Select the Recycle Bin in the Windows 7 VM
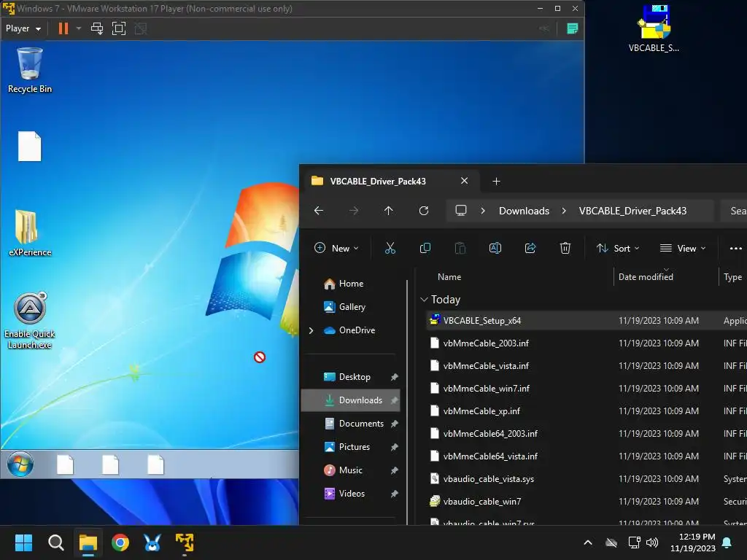Viewport: 747px width, 560px height. coord(29,71)
